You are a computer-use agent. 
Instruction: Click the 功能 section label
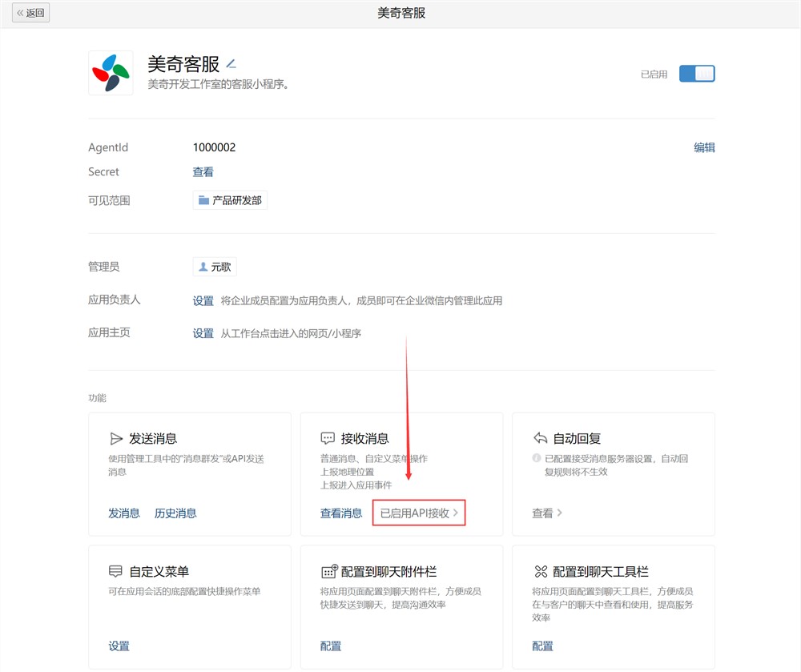(97, 398)
